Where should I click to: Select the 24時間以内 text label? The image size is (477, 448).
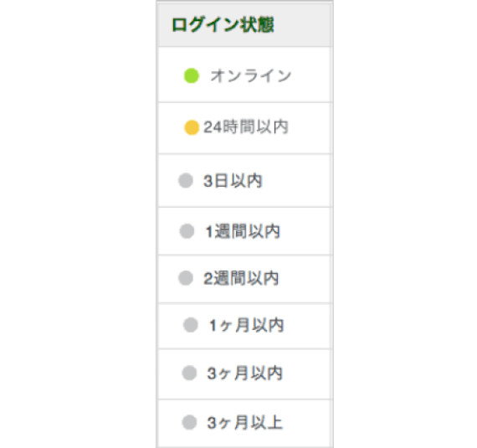[x=246, y=127]
